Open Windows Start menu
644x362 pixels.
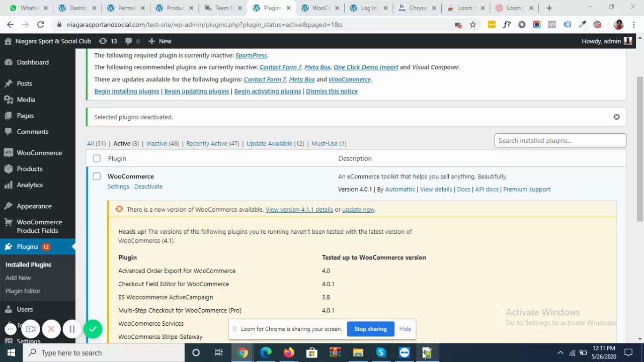point(11,352)
